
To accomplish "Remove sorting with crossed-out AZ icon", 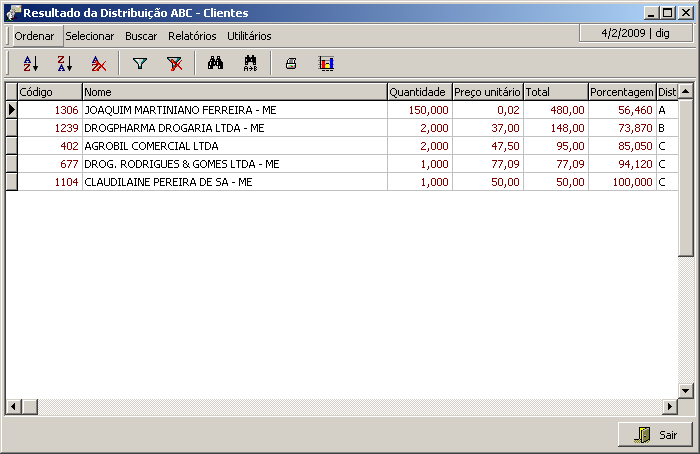I will (x=98, y=64).
